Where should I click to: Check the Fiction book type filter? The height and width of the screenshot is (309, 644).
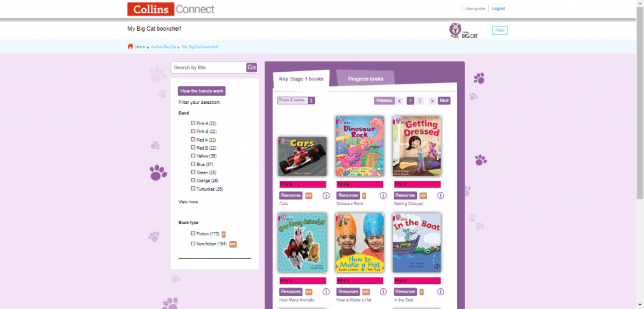(x=193, y=233)
